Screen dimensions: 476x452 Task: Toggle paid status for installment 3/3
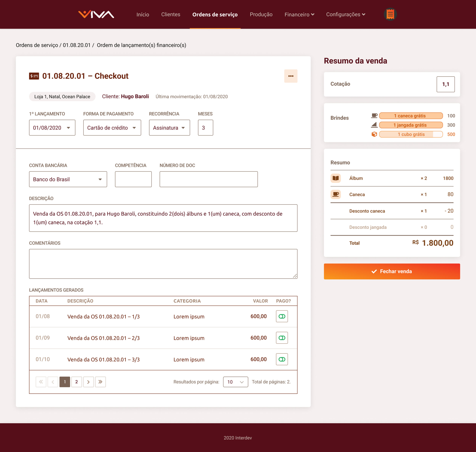point(282,359)
